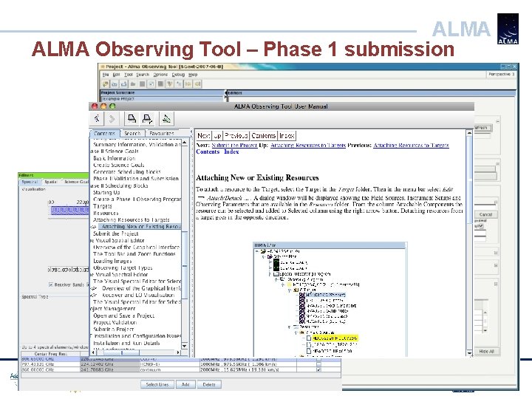Screen dimensions: 532x399
Task: Click the first icon in Observing Tool toolbar
Action: click(106, 83)
